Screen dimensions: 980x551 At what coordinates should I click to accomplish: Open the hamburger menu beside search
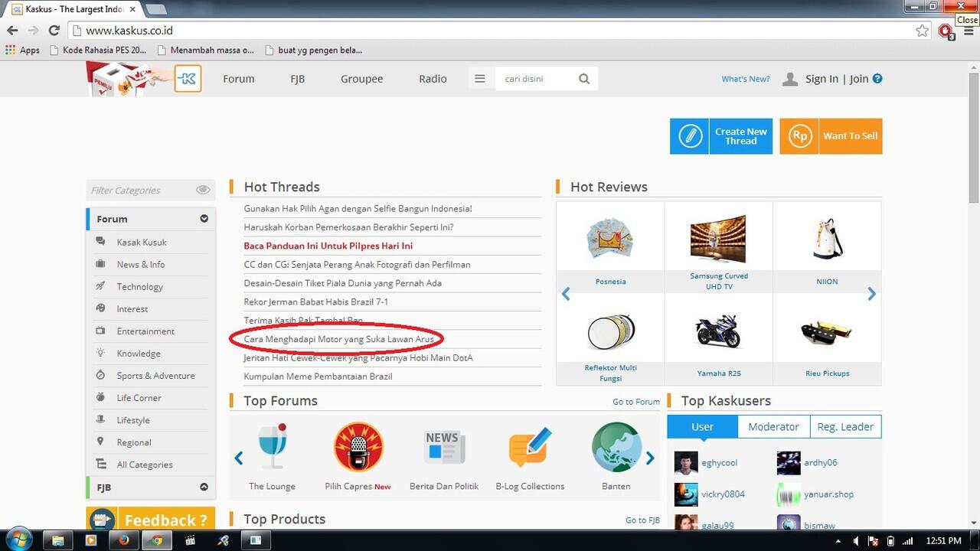[480, 79]
